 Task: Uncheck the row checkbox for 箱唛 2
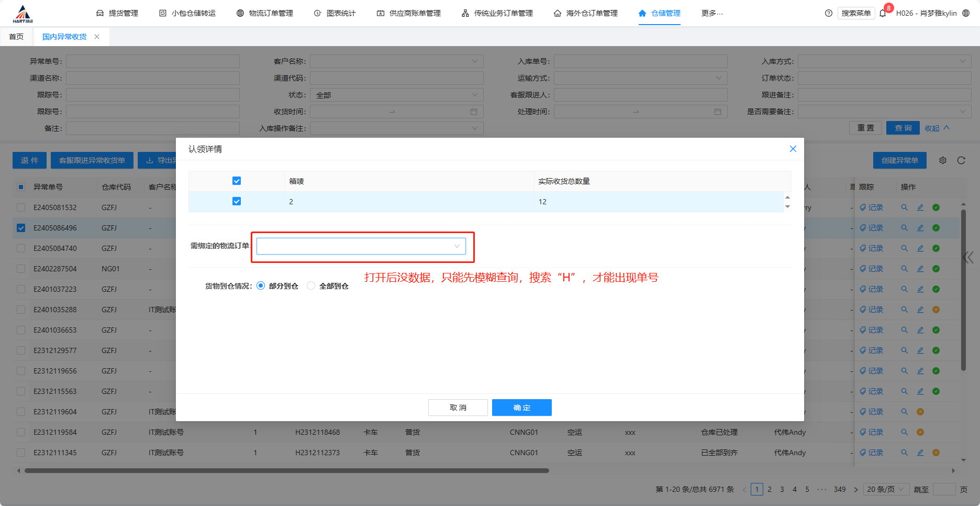click(237, 201)
